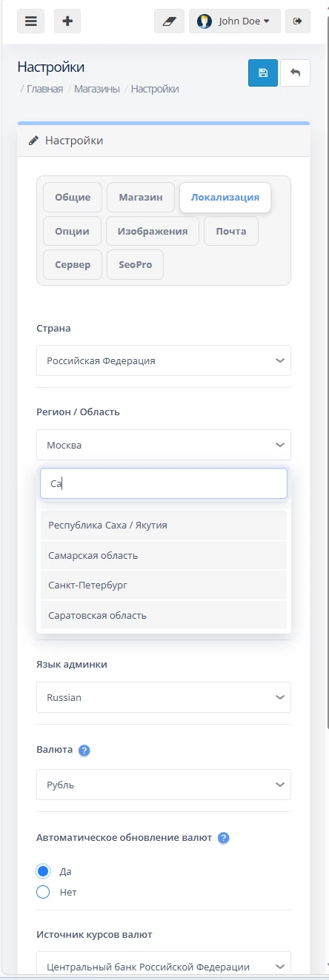Open the Магазины breadcrumb link
329x980 pixels.
point(97,89)
